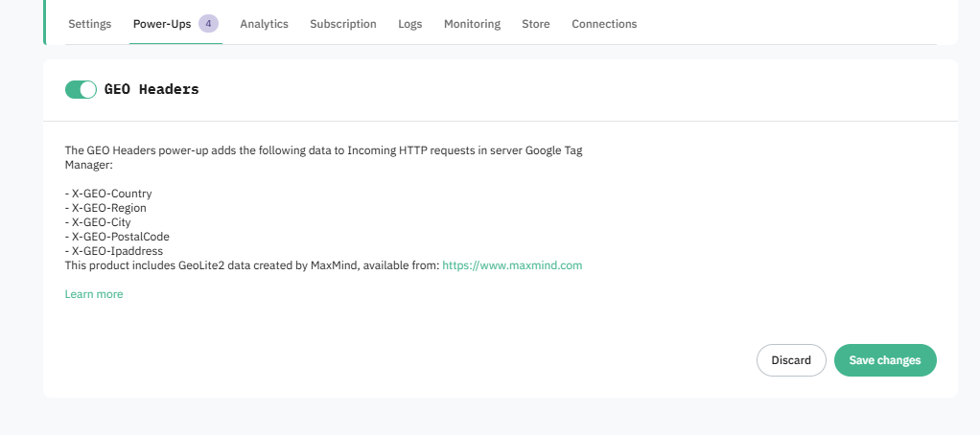The height and width of the screenshot is (435, 980).
Task: Click the X-GEO-PostalCode list entry
Action: 117,237
